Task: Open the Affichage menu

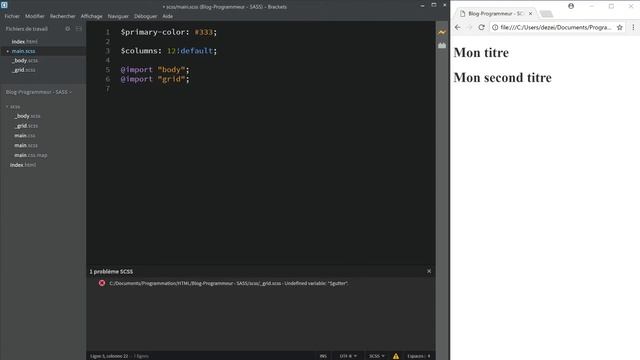Action: tap(91, 16)
